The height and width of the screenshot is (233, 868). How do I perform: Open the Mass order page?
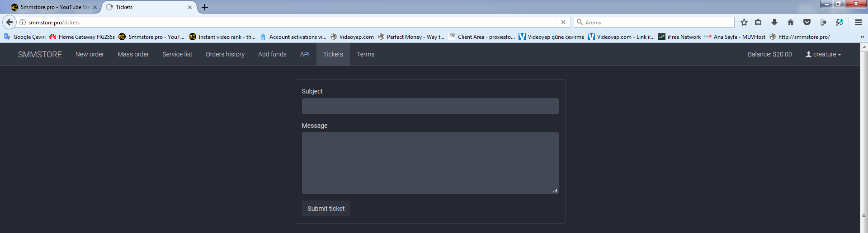[x=133, y=54]
